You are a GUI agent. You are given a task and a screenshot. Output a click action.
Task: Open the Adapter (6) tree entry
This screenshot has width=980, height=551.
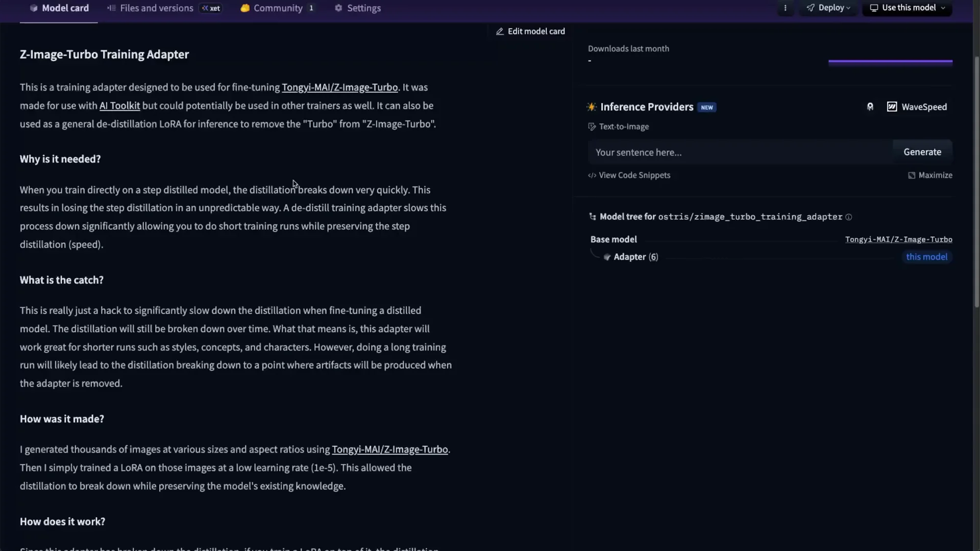click(x=635, y=257)
